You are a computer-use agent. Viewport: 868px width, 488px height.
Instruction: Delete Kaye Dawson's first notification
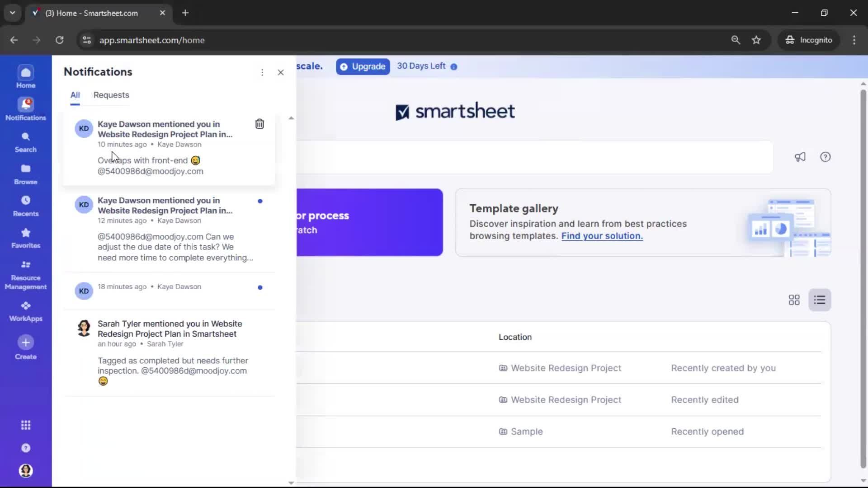tap(259, 123)
